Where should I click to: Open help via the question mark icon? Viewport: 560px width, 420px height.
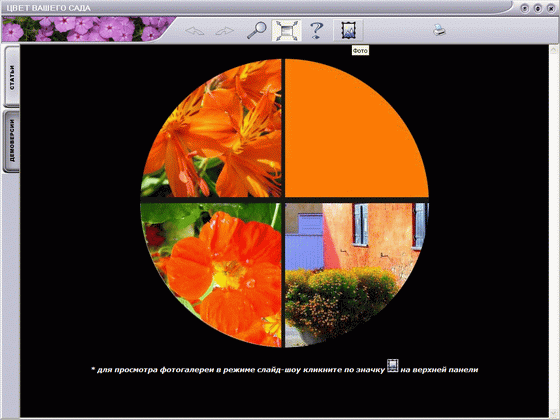316,30
